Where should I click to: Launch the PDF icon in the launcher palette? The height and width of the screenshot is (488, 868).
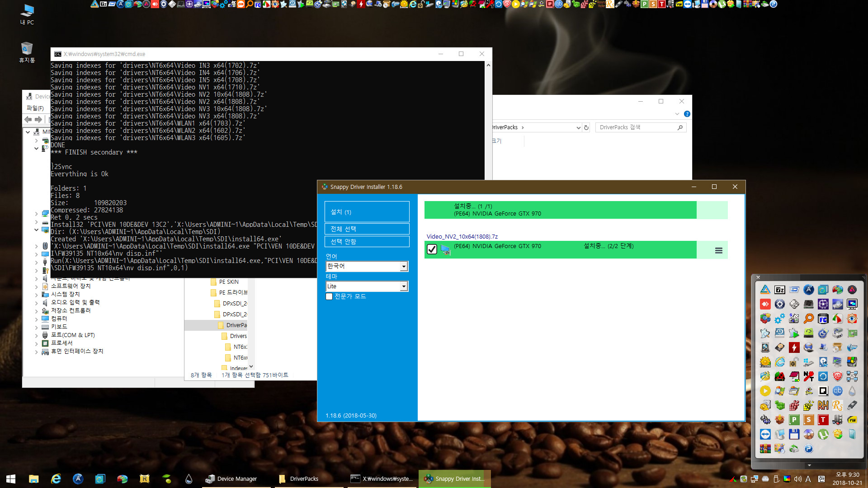(852, 420)
